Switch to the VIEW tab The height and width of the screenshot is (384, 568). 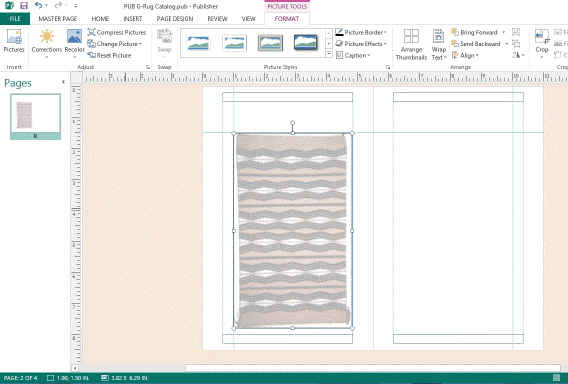(248, 18)
